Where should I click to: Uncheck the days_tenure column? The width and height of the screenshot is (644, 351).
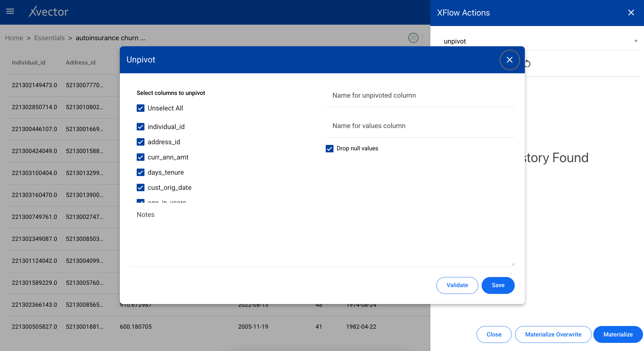tap(140, 172)
